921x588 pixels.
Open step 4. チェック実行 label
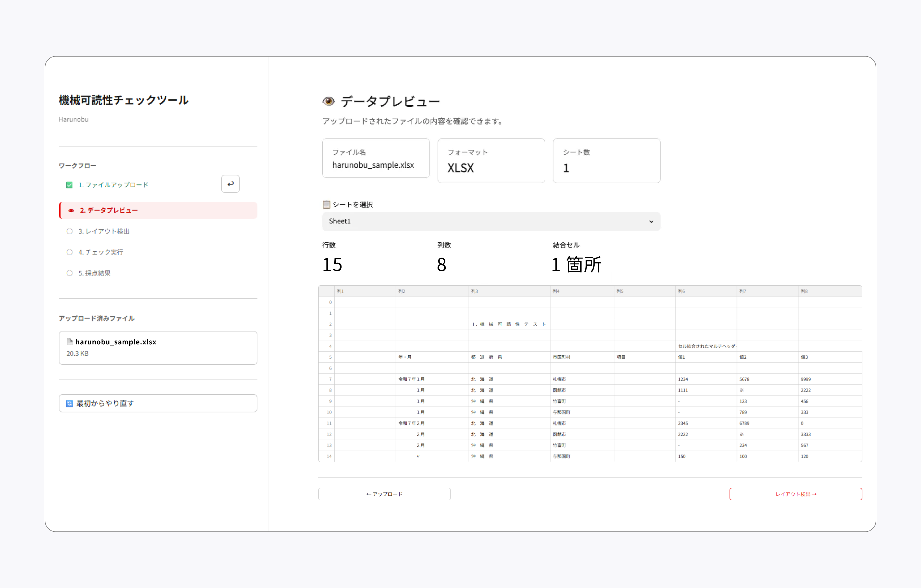101,252
